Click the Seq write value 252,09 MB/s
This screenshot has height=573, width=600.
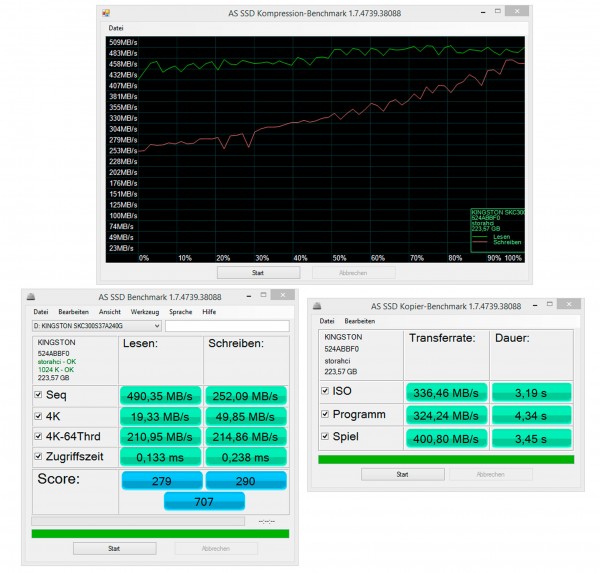coord(246,396)
